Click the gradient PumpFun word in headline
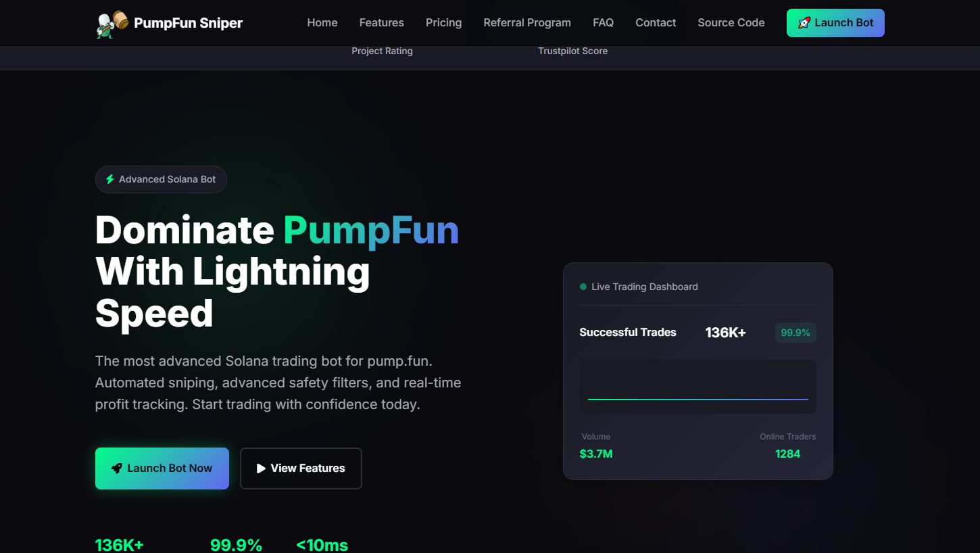The height and width of the screenshot is (553, 980). tap(371, 231)
